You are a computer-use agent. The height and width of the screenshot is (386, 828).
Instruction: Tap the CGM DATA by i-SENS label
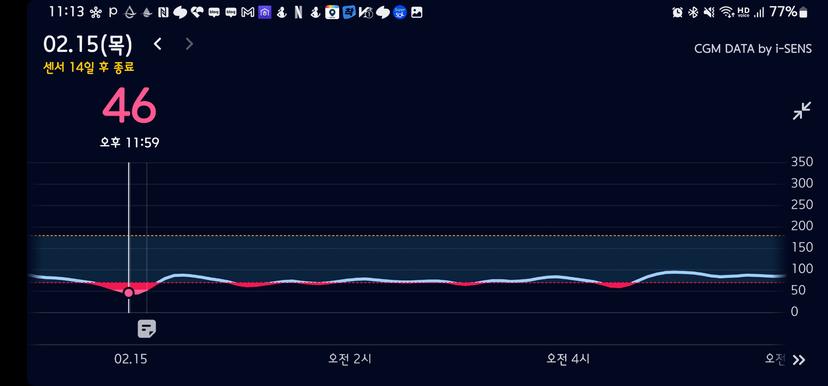pos(753,49)
